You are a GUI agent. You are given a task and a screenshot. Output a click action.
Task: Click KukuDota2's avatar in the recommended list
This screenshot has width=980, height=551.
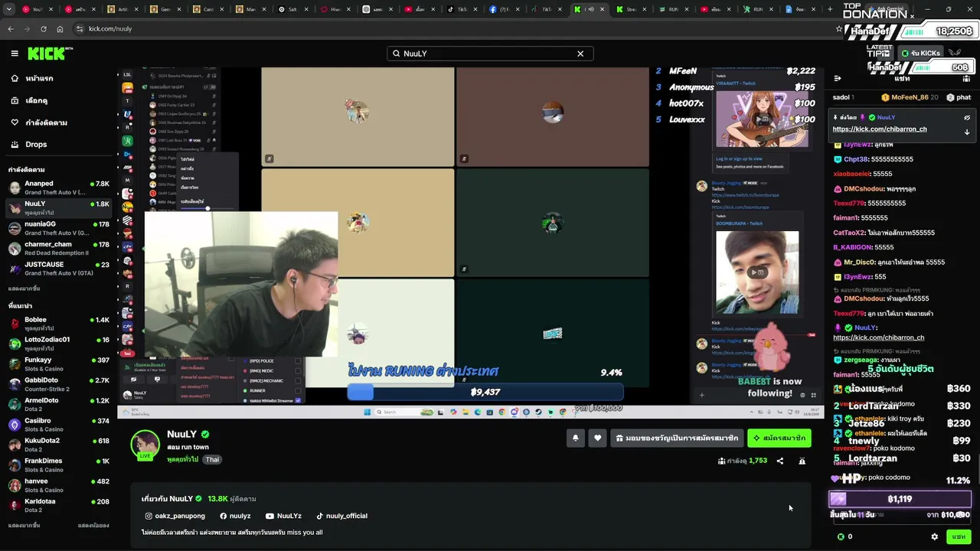coord(15,445)
